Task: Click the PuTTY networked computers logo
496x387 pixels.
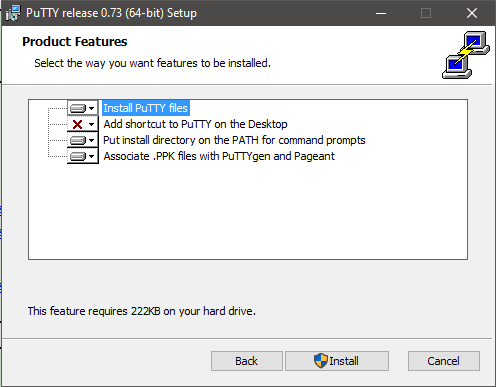Action: click(x=466, y=55)
